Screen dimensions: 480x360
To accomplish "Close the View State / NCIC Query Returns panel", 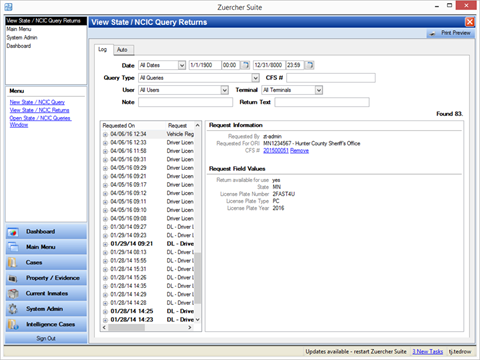I will [x=470, y=22].
